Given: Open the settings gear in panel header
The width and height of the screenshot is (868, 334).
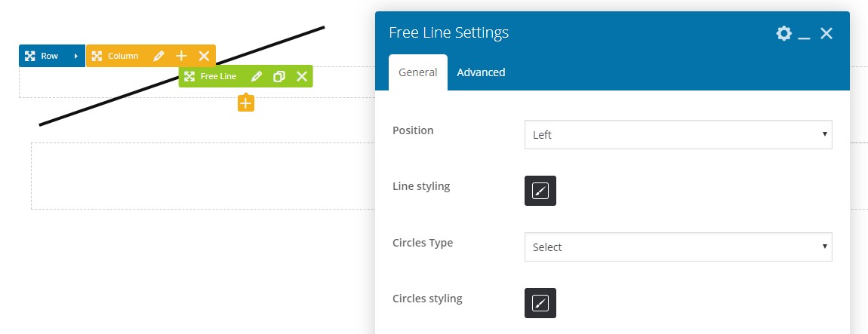Looking at the screenshot, I should click(784, 33).
